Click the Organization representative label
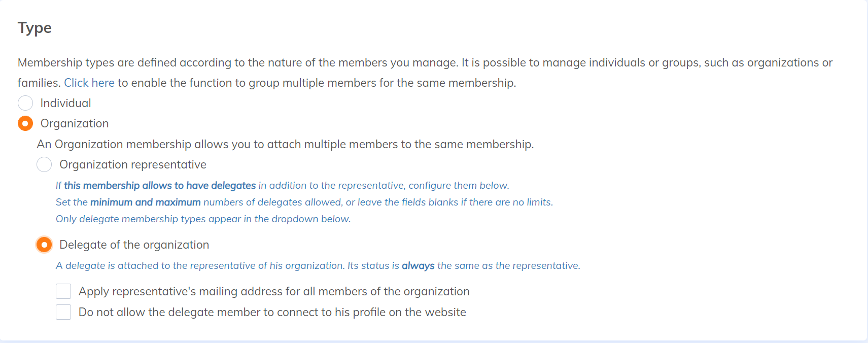 point(133,164)
